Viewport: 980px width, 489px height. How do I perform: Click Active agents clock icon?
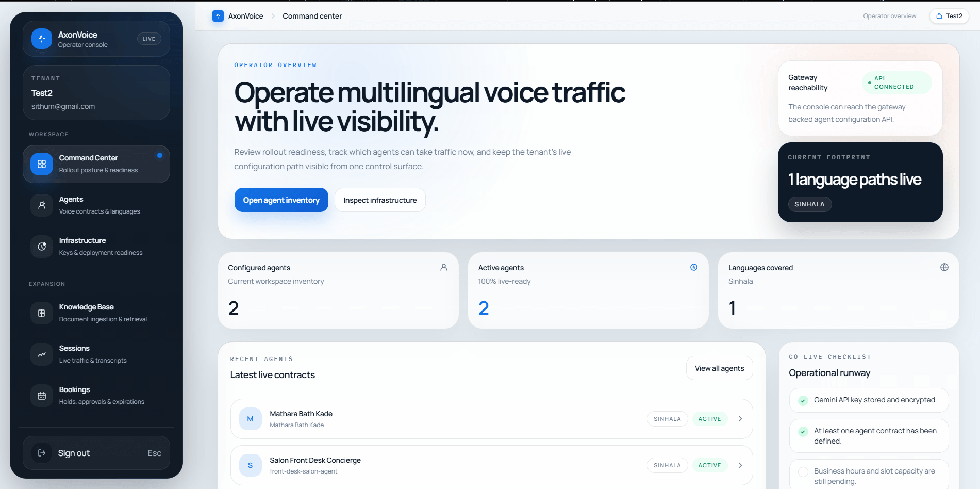(694, 267)
